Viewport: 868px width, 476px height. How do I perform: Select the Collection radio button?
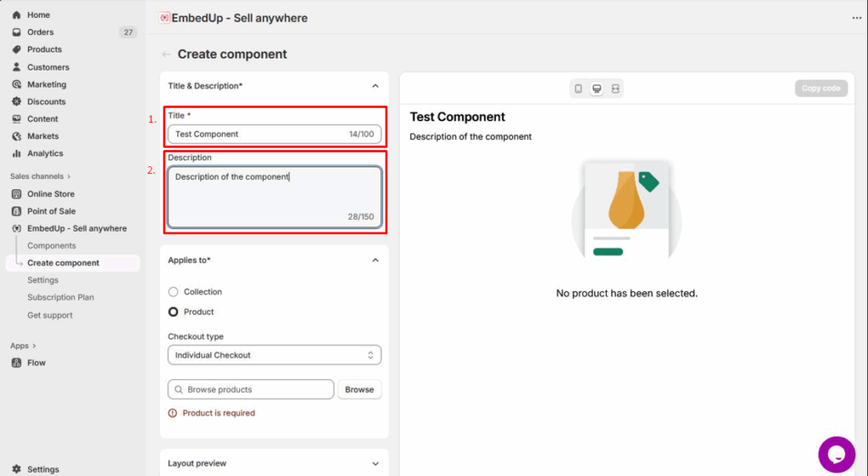(174, 292)
